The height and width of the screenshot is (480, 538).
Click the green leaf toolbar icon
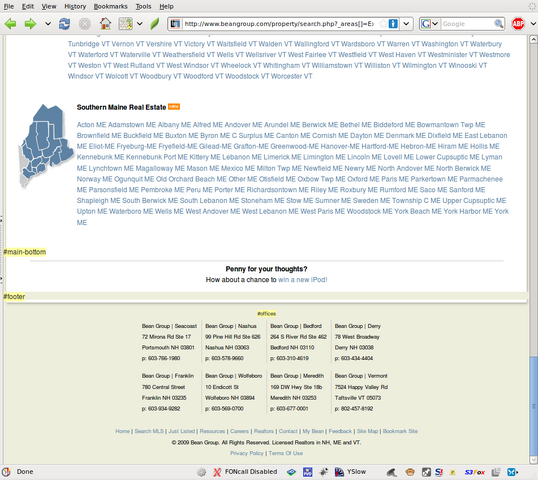(155, 24)
